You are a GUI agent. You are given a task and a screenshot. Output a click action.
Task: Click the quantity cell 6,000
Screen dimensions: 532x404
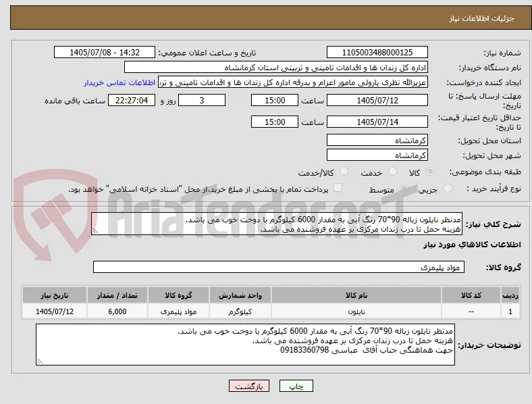[x=117, y=311]
